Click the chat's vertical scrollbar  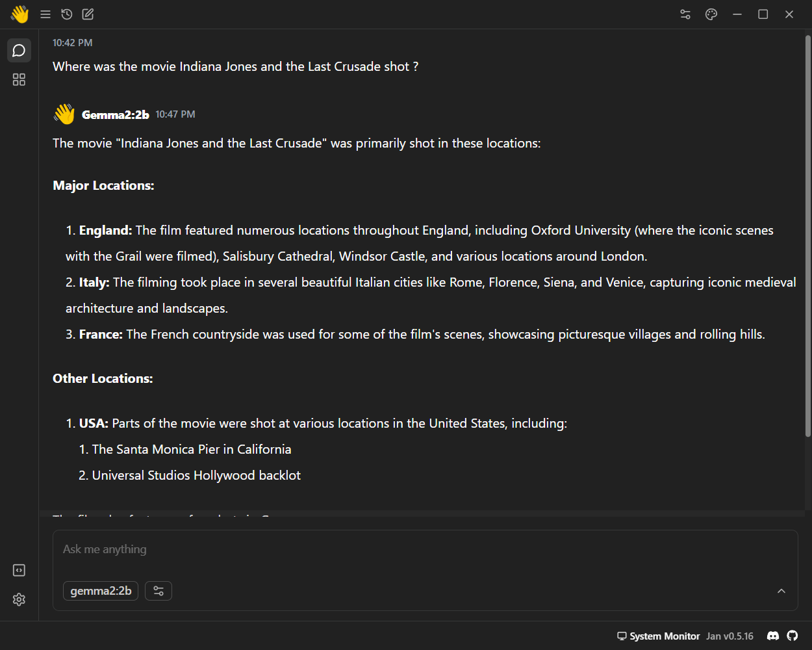(807, 234)
